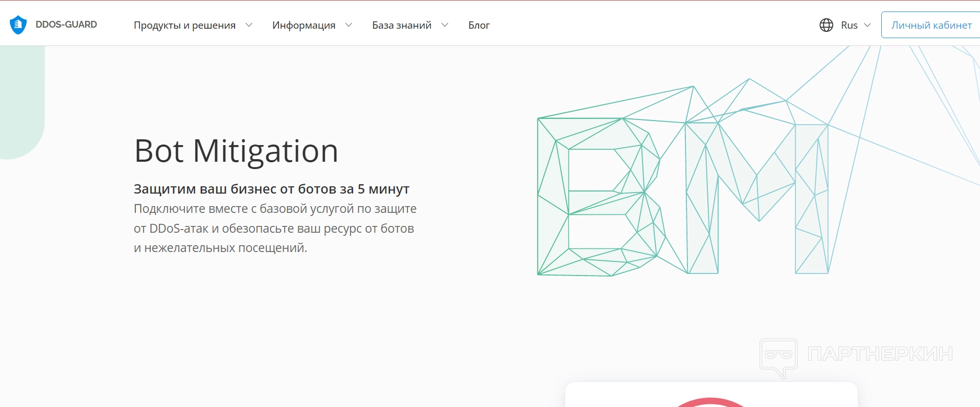
Task: Click the globe language icon
Action: (x=826, y=25)
